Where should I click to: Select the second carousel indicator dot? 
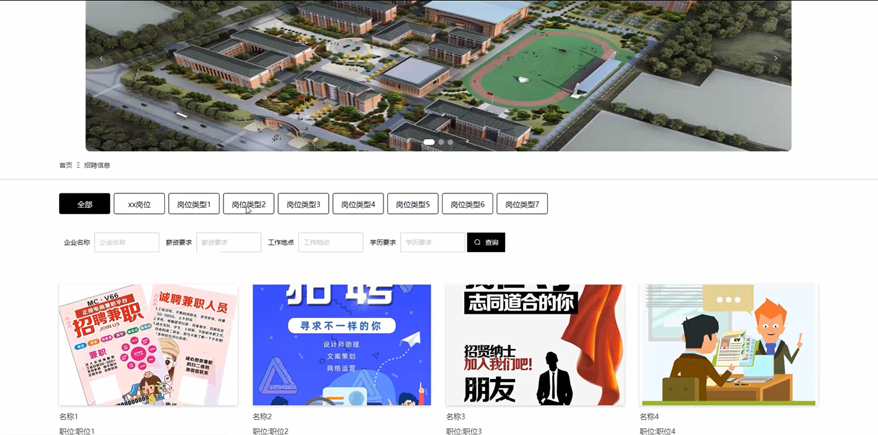point(441,142)
